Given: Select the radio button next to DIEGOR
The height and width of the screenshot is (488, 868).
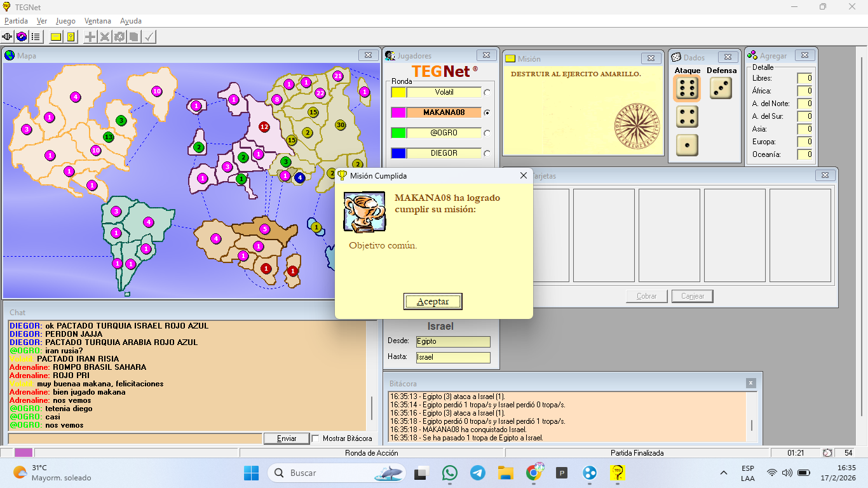Looking at the screenshot, I should point(487,153).
